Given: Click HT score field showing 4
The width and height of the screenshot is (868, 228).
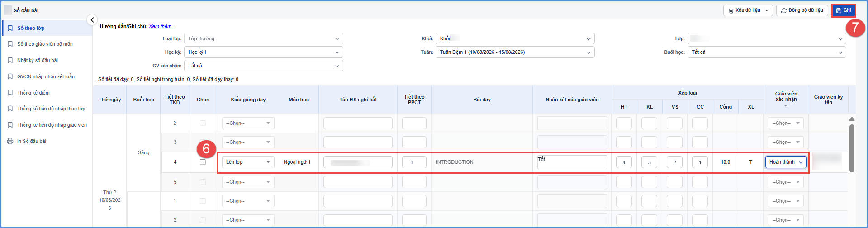Looking at the screenshot, I should [624, 162].
